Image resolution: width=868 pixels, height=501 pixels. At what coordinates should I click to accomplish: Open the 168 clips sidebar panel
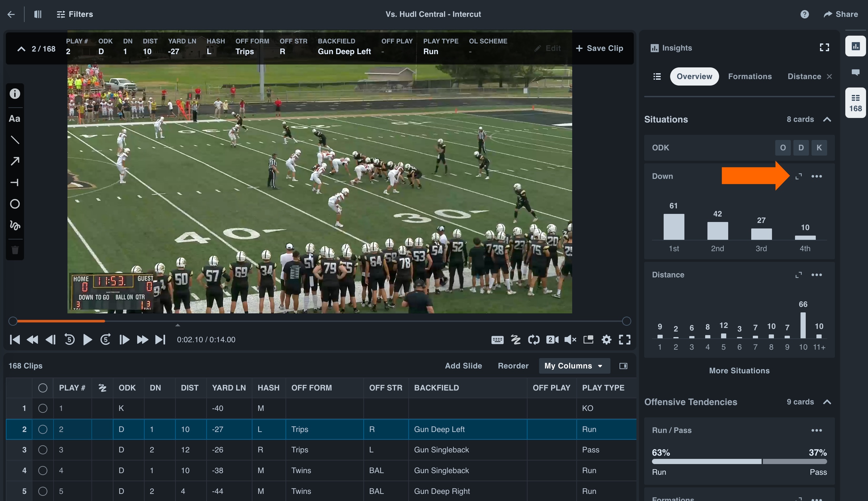pos(855,103)
